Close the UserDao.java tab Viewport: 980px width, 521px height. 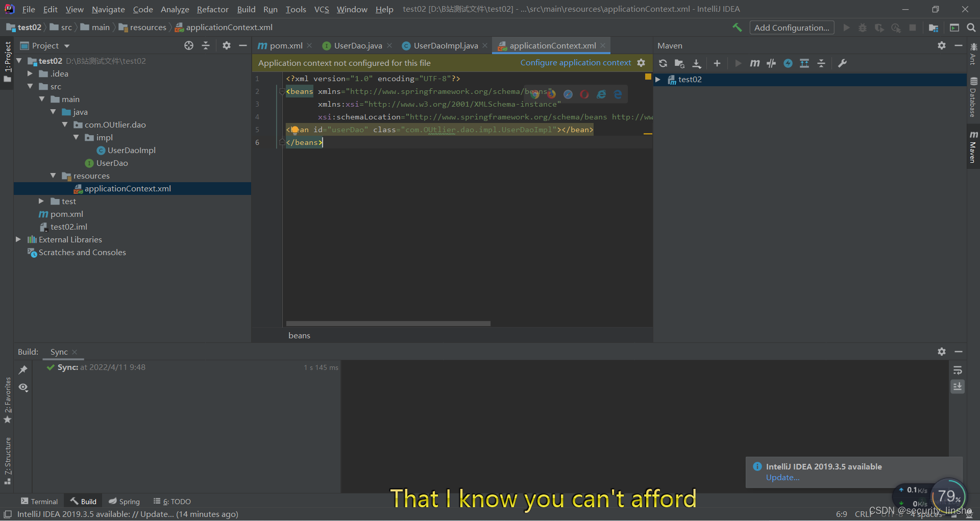389,46
